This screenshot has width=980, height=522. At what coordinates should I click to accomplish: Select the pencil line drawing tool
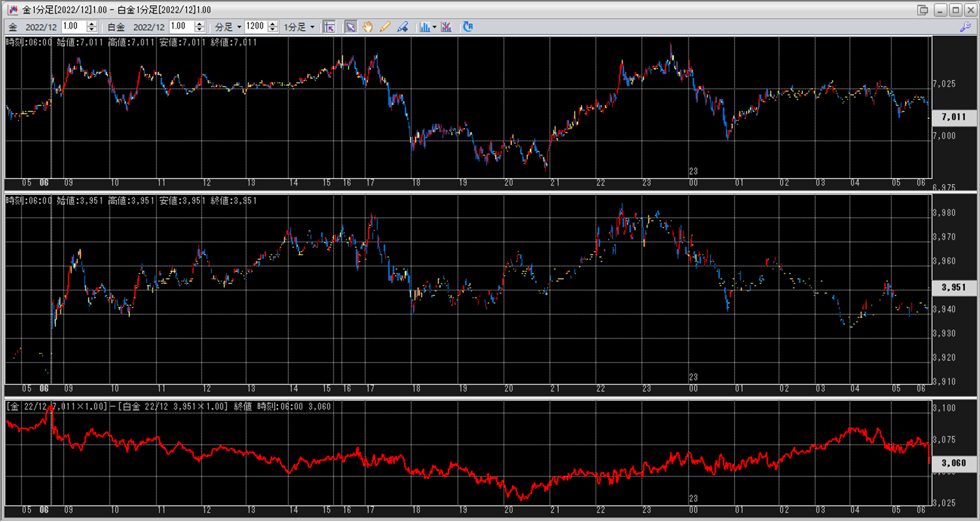(385, 27)
